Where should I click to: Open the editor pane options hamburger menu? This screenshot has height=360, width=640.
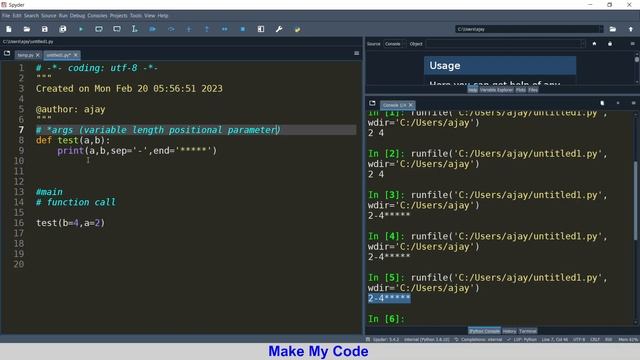click(x=356, y=53)
